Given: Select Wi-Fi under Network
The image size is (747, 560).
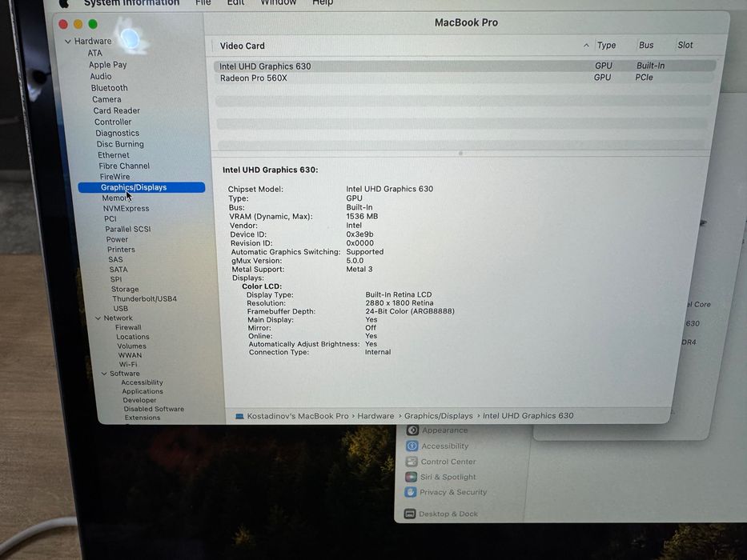Looking at the screenshot, I should click(x=128, y=364).
